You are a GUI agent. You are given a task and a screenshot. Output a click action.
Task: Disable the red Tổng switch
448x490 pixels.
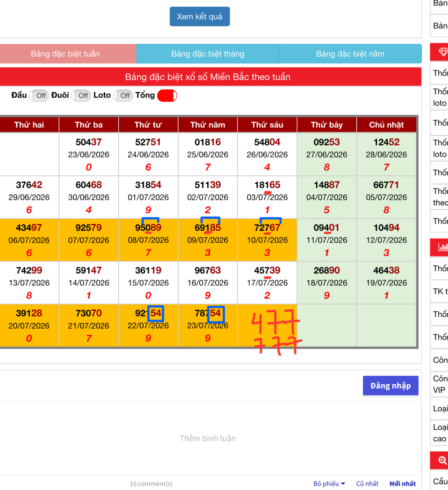click(x=167, y=95)
